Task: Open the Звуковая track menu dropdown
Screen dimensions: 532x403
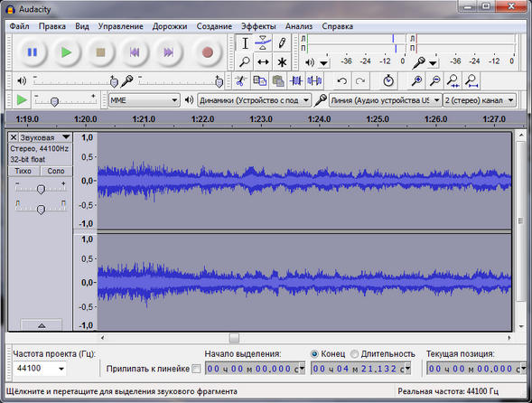Action: [x=45, y=137]
